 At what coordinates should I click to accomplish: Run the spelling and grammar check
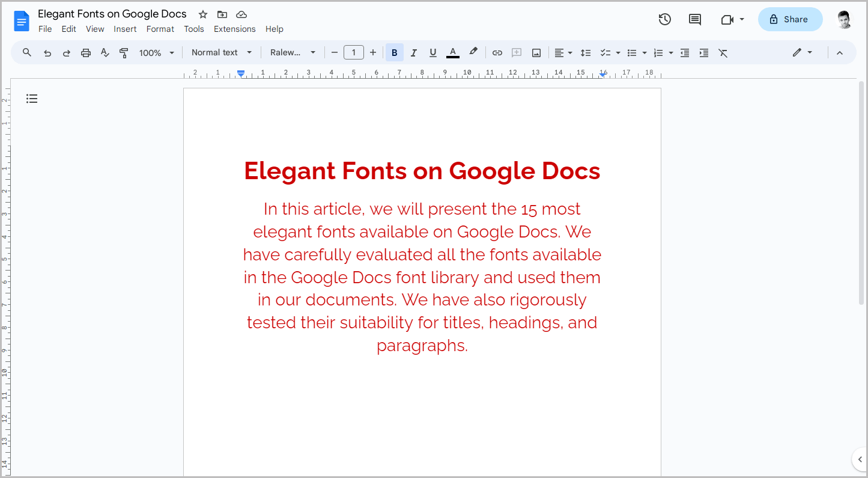click(105, 52)
